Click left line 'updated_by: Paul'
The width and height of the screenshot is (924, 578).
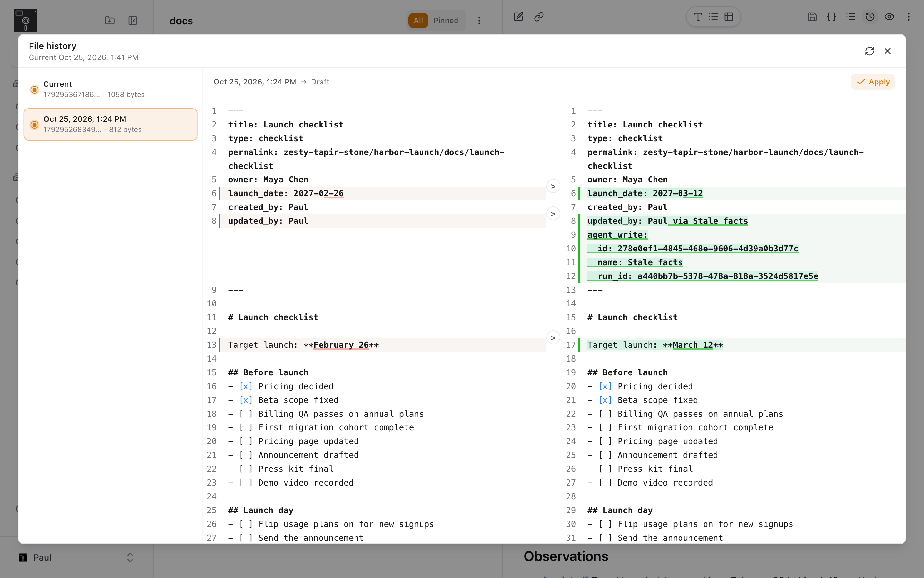pos(268,221)
